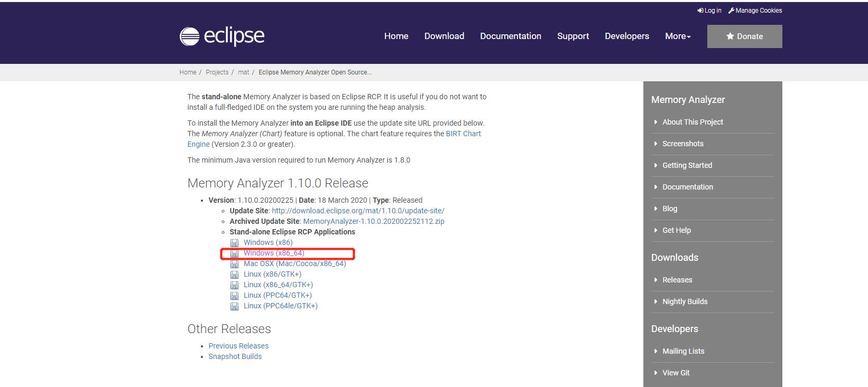
Task: Click the Log in text link
Action: coord(713,11)
